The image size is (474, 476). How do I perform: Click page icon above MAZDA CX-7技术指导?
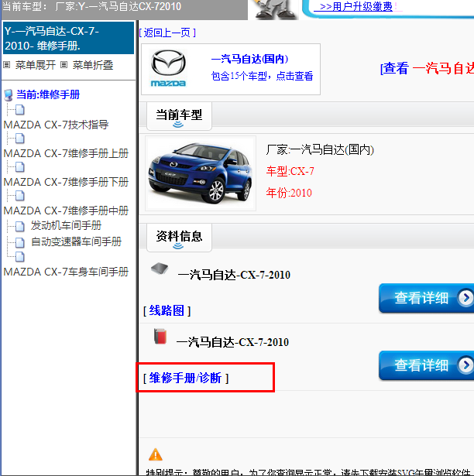[x=20, y=110]
